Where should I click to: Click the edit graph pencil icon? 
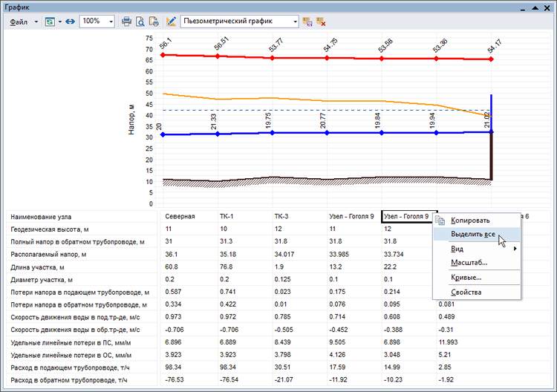[x=172, y=22]
